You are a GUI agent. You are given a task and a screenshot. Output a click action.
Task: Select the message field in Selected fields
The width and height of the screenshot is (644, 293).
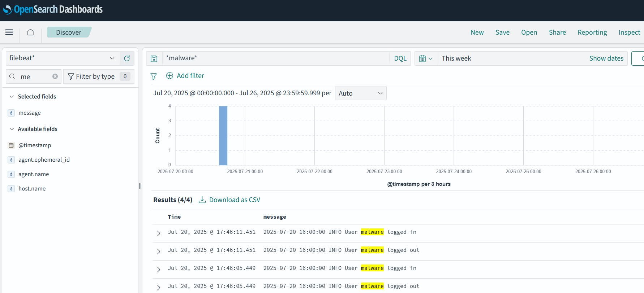pos(30,113)
